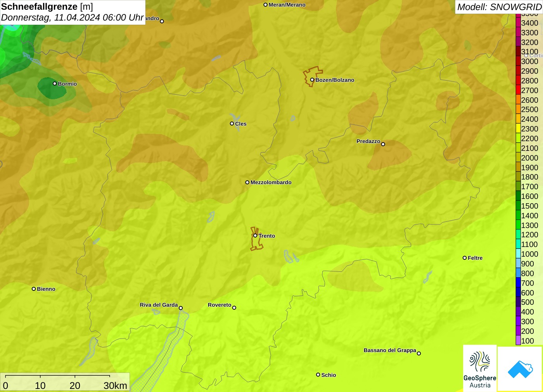The height and width of the screenshot is (392, 543).
Task: Click the blue house-and-cloud logo
Action: tap(520, 369)
